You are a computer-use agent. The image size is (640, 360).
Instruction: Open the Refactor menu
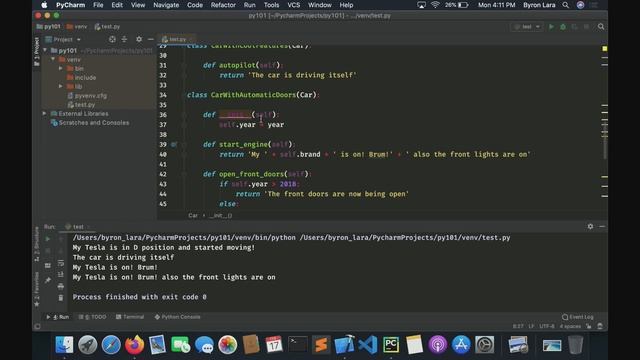[x=223, y=5]
